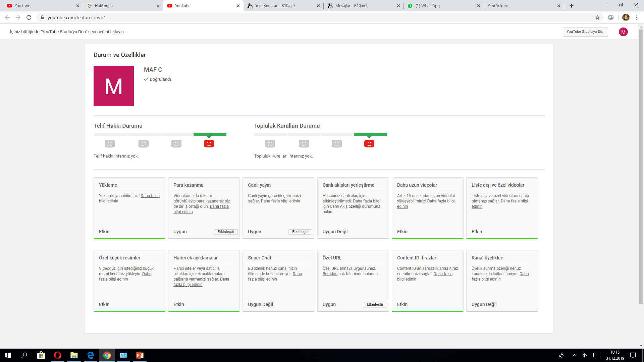The height and width of the screenshot is (362, 644).
Task: Open PowerPoint from the taskbar
Action: click(x=140, y=355)
